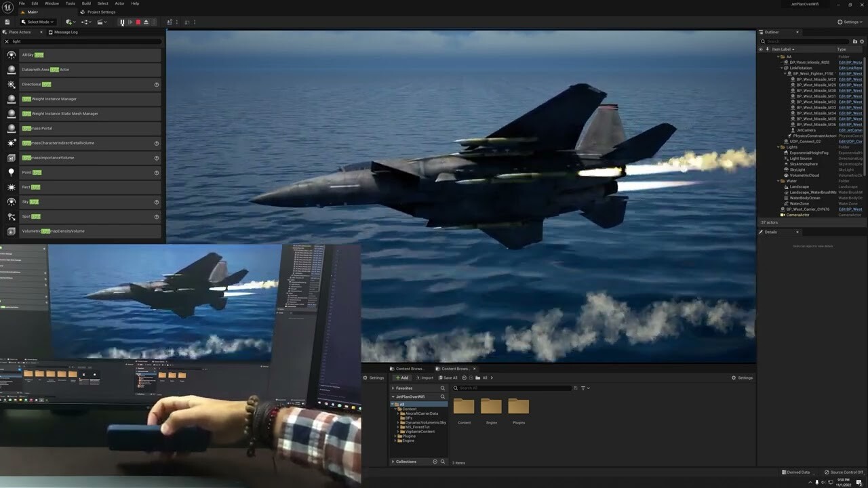
Task: Toggle Source Control Off in the status bar
Action: coord(843,472)
